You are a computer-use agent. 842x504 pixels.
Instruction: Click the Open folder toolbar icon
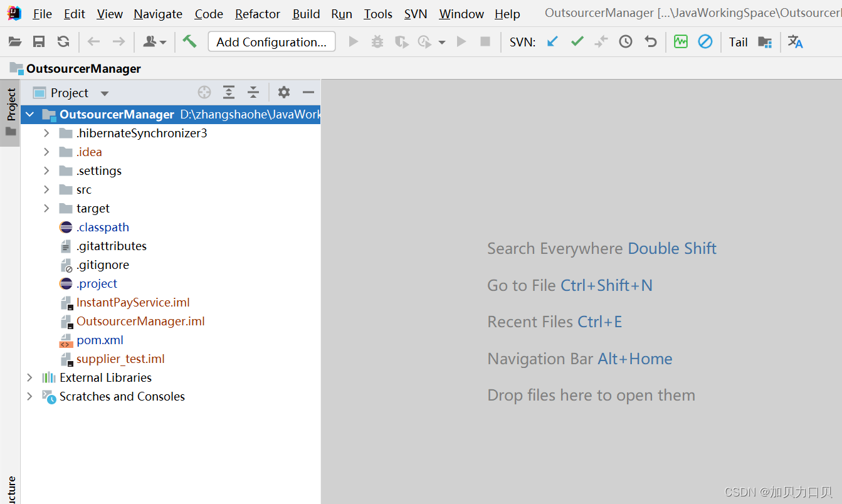(15, 42)
